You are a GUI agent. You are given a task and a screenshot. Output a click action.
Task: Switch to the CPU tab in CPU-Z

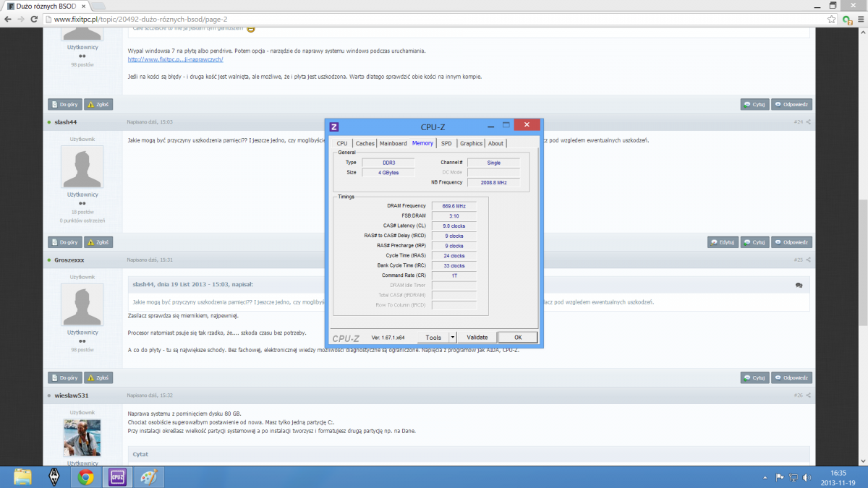coord(342,143)
